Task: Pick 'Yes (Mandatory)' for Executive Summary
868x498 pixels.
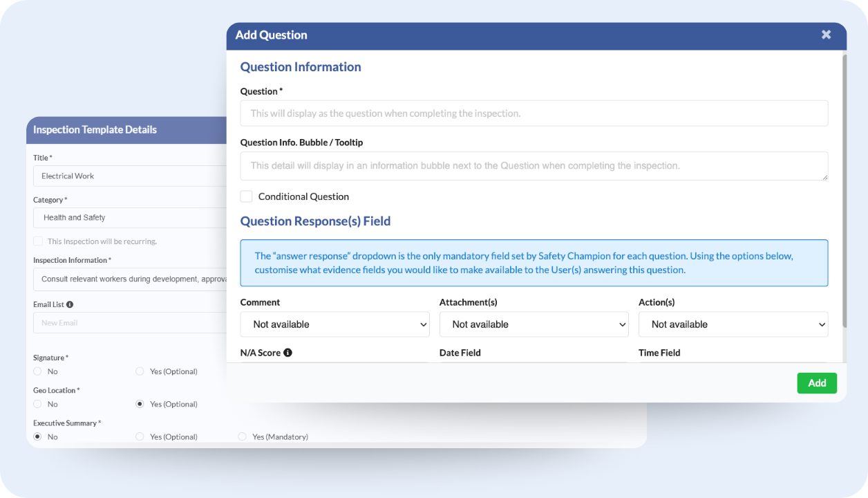Action: pyautogui.click(x=242, y=436)
